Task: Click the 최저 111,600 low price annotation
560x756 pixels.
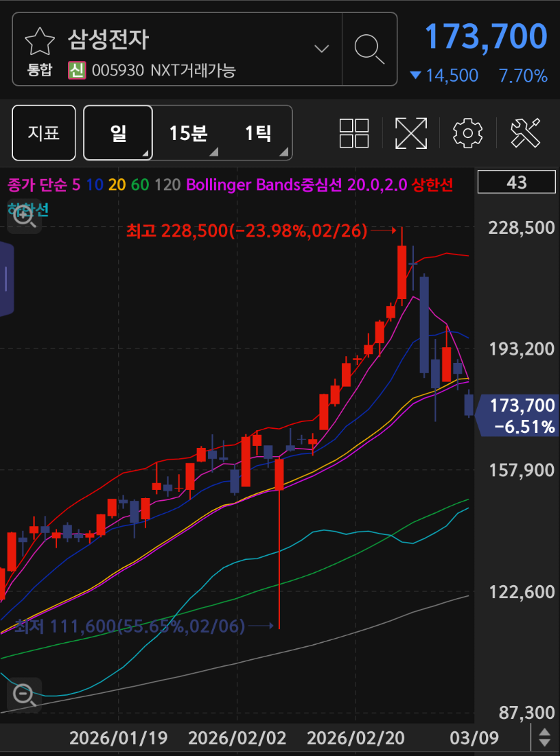Action: pyautogui.click(x=129, y=626)
